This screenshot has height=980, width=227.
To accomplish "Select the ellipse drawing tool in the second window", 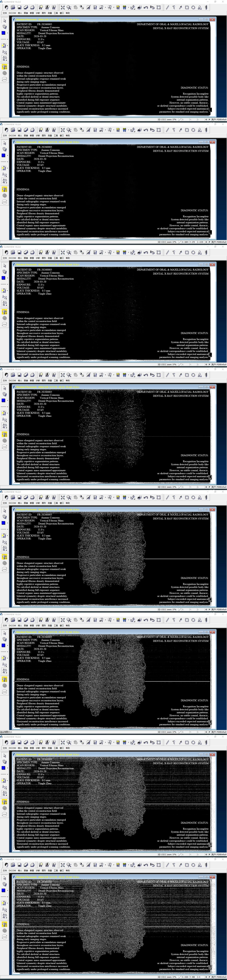I will 193,130.
